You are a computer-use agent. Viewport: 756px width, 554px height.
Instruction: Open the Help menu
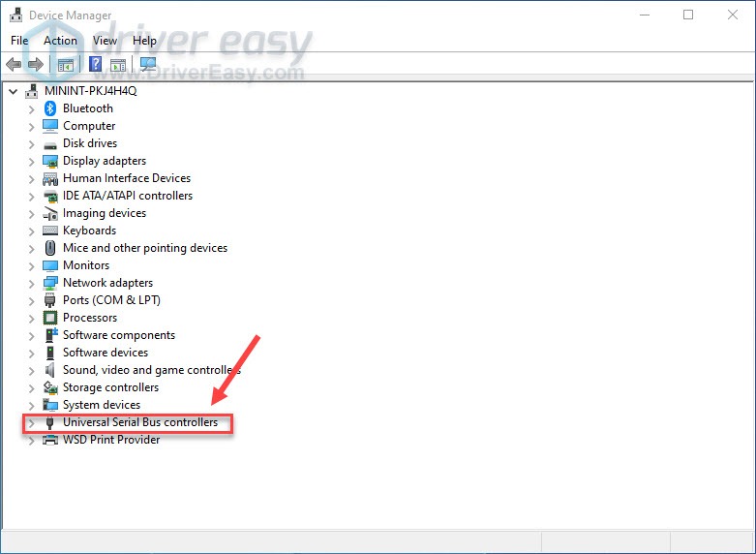(144, 41)
